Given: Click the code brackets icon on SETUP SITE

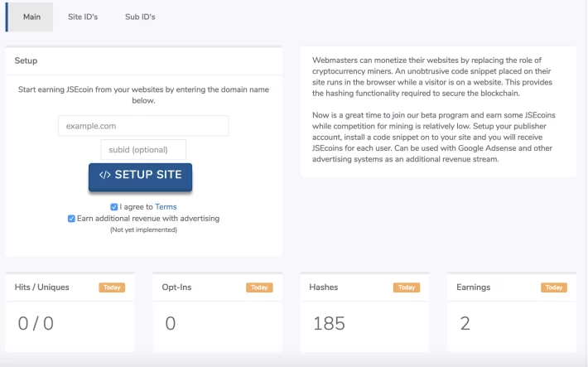Looking at the screenshot, I should [104, 175].
